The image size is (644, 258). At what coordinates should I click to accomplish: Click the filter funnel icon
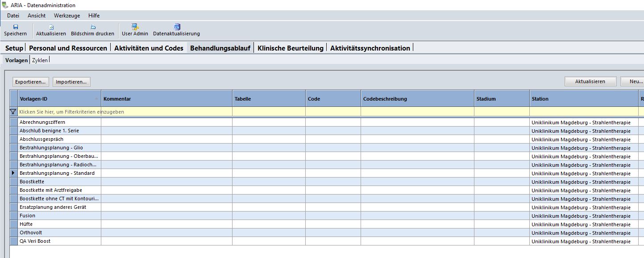pos(13,112)
